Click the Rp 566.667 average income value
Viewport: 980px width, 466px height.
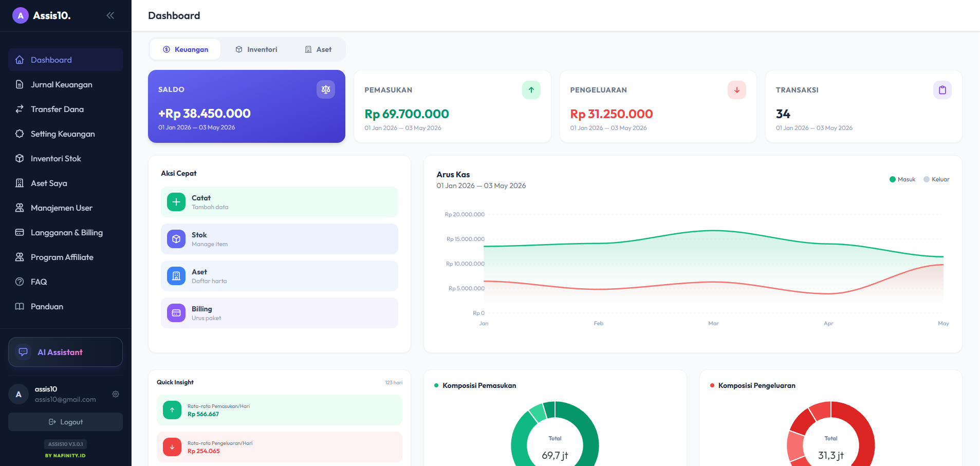tap(204, 414)
